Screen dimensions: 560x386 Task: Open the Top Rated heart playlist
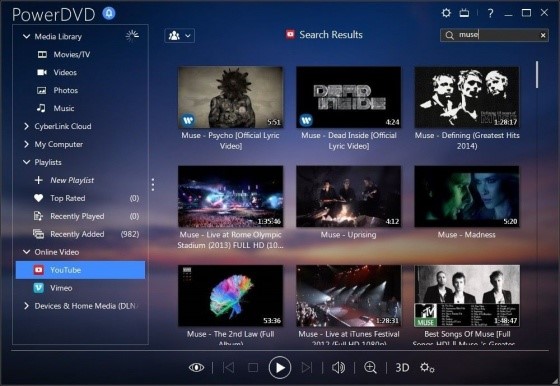click(39, 198)
